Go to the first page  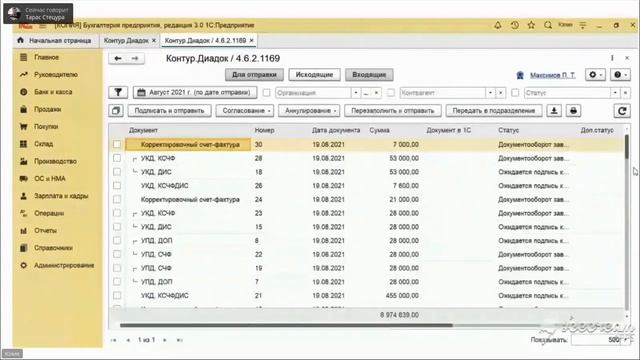coord(114,340)
